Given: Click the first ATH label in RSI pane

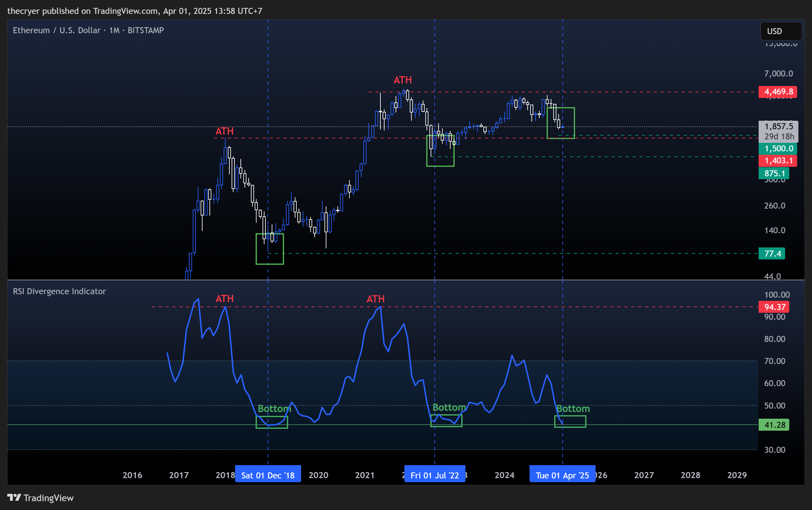Looking at the screenshot, I should point(224,299).
